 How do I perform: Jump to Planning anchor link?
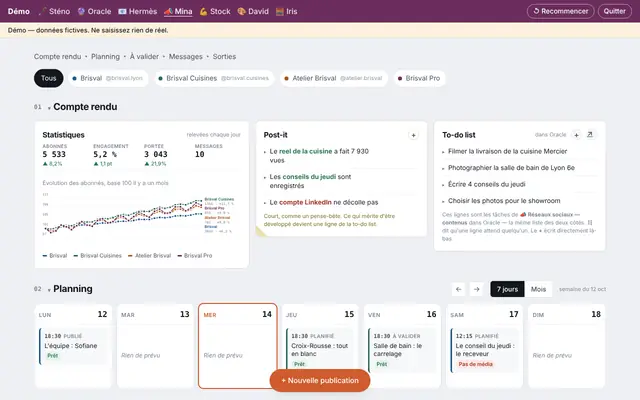[x=105, y=56]
